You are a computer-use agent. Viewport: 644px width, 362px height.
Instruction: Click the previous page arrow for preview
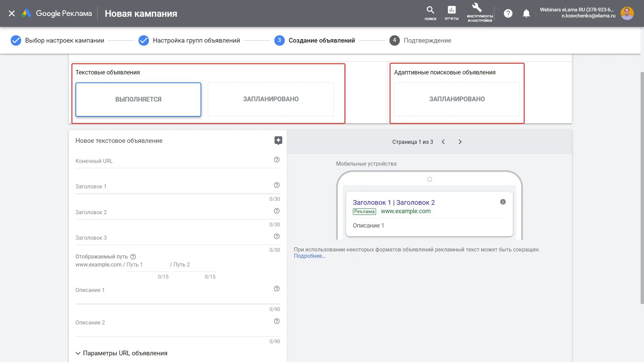[x=443, y=141]
